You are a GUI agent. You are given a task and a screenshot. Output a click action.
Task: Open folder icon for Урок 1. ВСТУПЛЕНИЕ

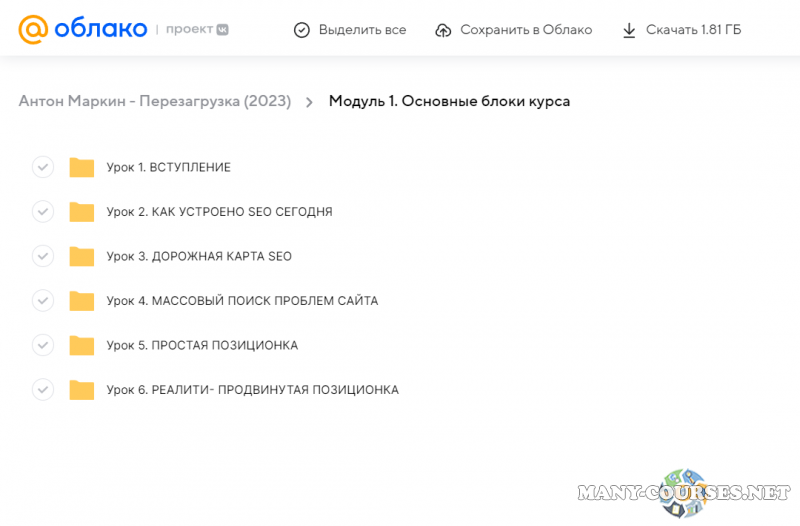coord(81,167)
